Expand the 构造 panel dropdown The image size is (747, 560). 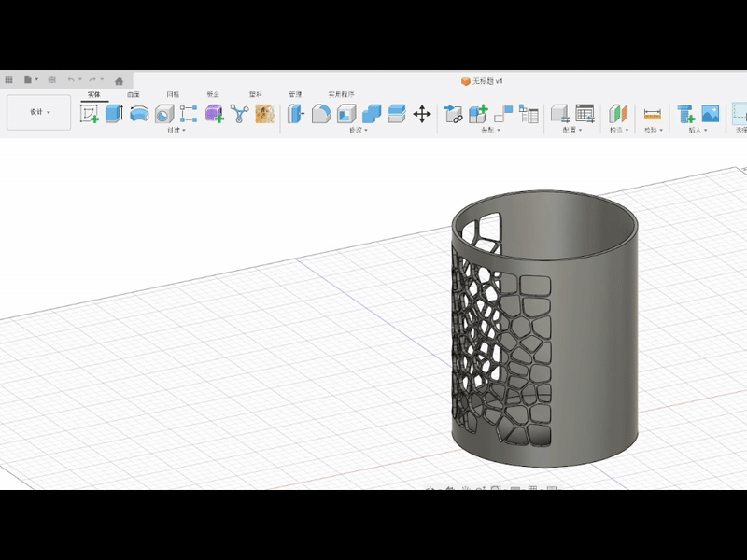[x=619, y=130]
